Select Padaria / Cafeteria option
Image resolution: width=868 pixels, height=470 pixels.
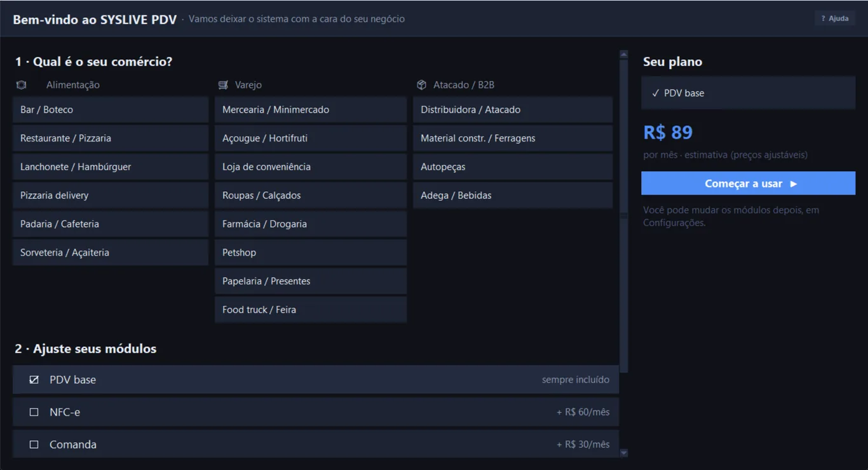[111, 224]
